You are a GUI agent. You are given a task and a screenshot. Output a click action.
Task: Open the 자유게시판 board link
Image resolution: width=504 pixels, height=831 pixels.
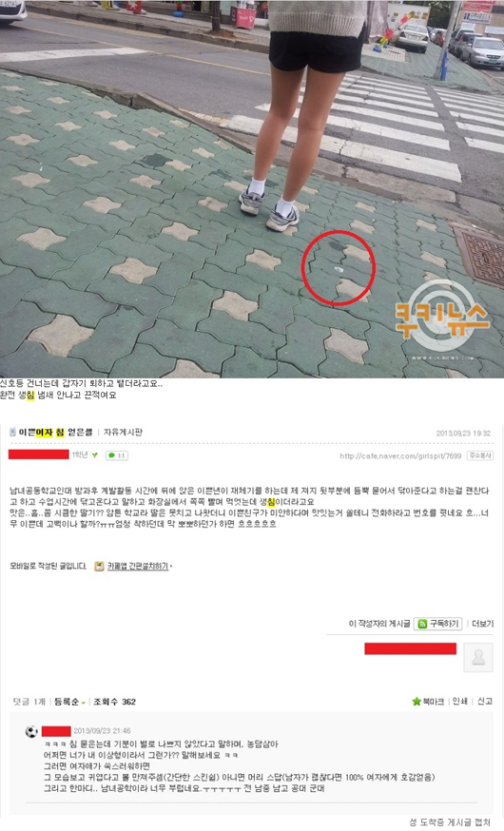point(123,433)
